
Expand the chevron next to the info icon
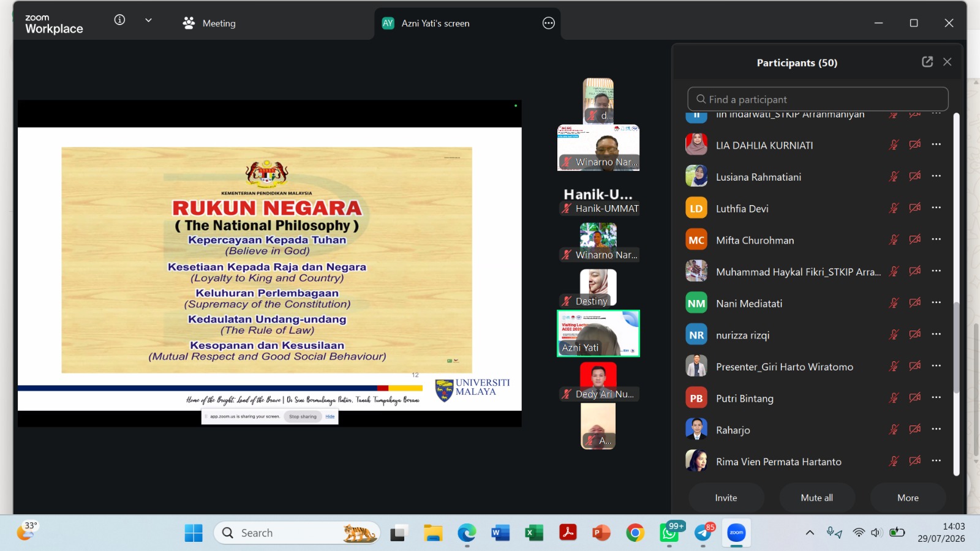[x=148, y=20]
